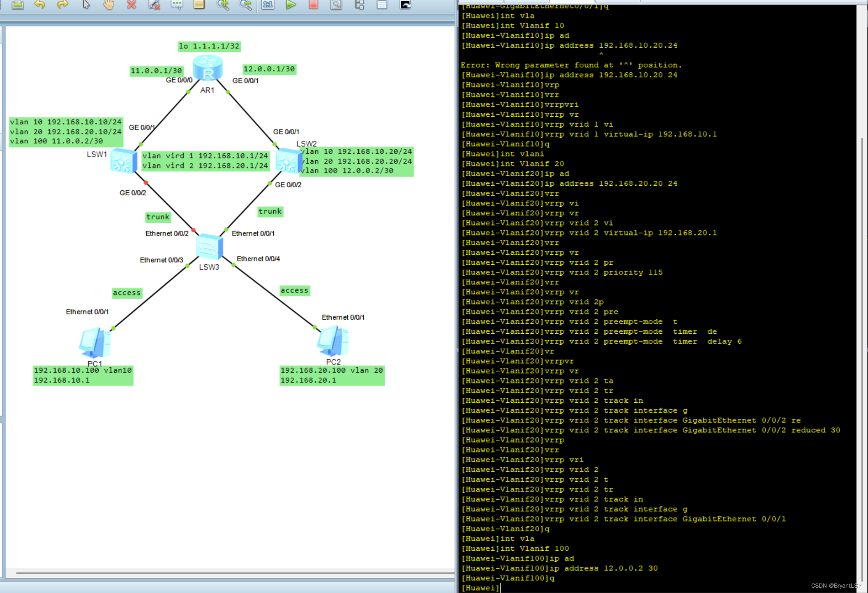Click the Zoom In magnifier icon
The width and height of the screenshot is (868, 593).
(223, 5)
